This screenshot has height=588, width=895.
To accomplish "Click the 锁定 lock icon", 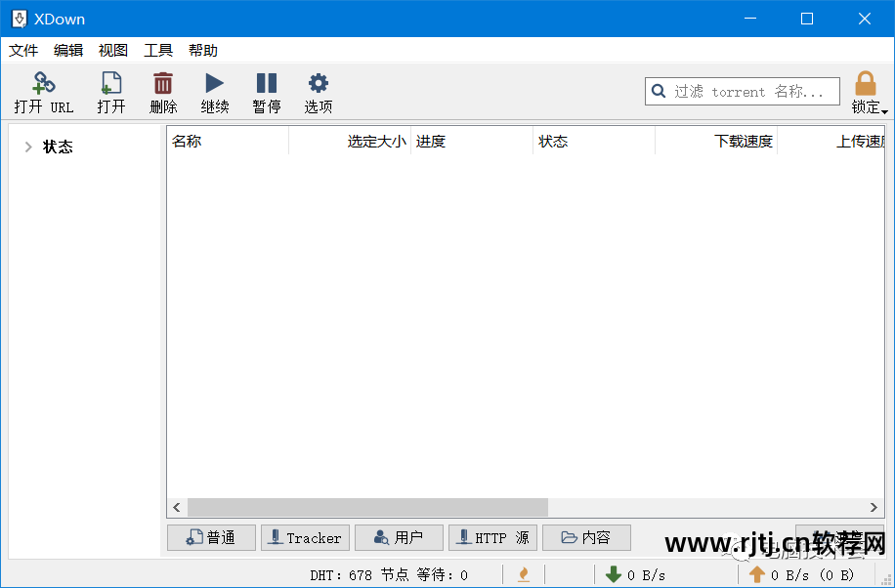I will coord(866,84).
